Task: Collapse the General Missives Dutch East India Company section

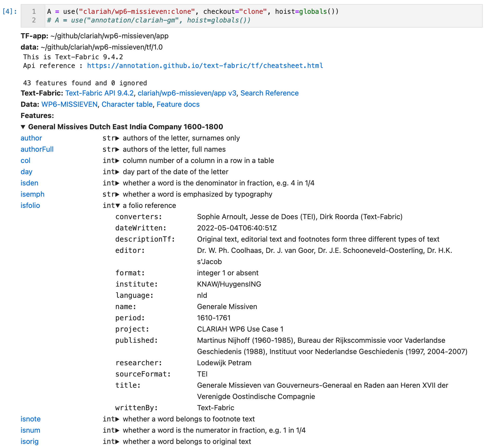Action: 23,127
